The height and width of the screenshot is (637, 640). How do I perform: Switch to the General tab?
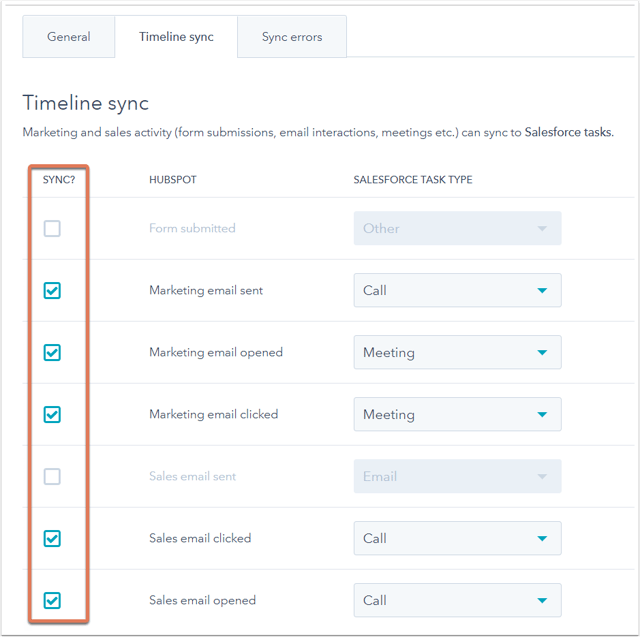click(x=69, y=37)
